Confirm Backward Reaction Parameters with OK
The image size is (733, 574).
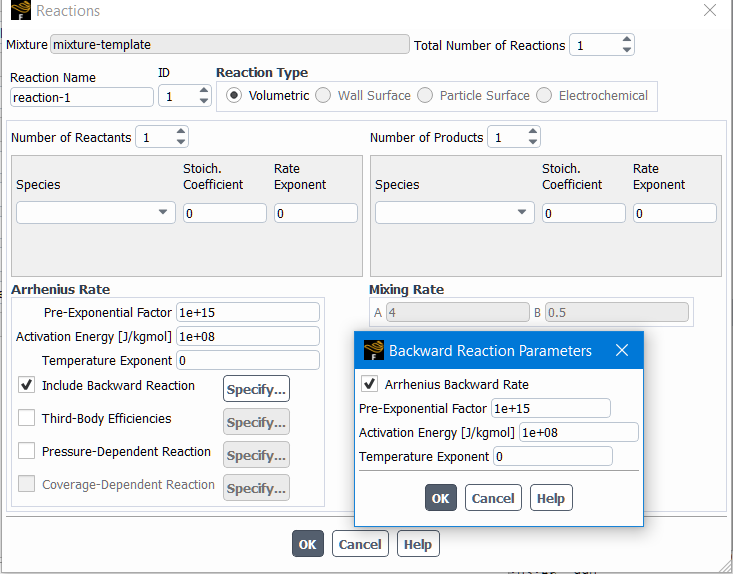440,498
